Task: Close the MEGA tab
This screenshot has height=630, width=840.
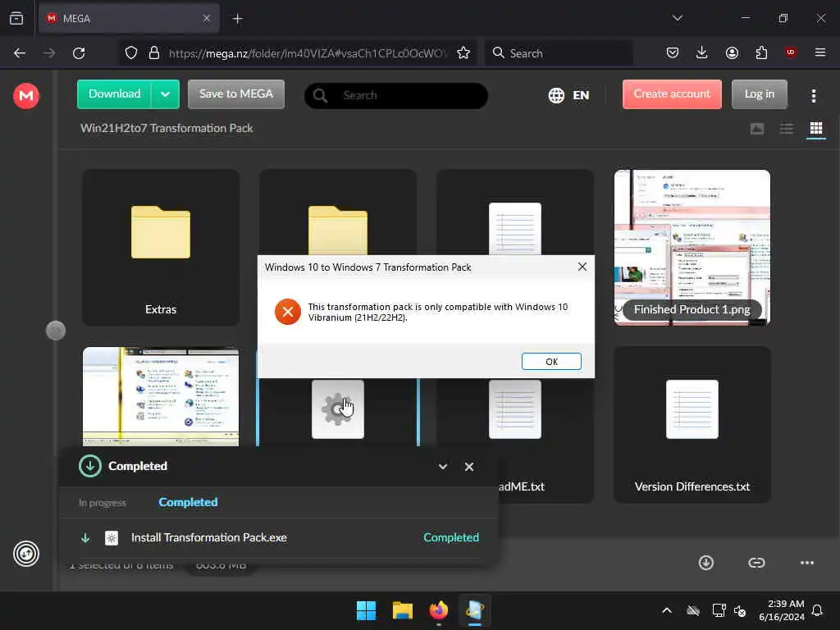Action: pos(206,19)
